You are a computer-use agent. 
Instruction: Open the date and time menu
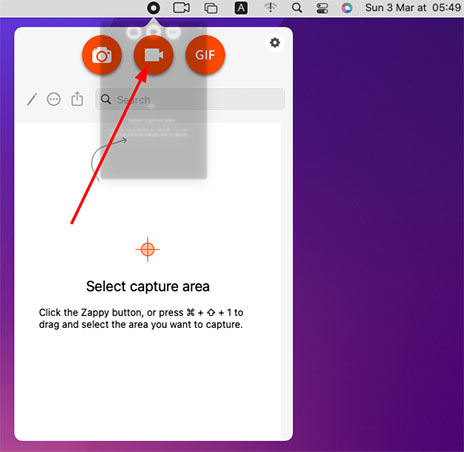tap(413, 8)
